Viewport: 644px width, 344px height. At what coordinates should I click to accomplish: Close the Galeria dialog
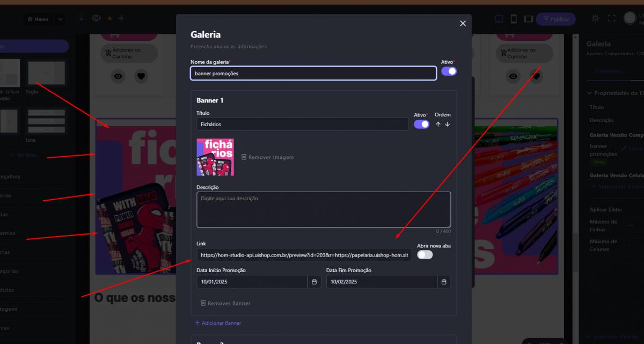(463, 23)
